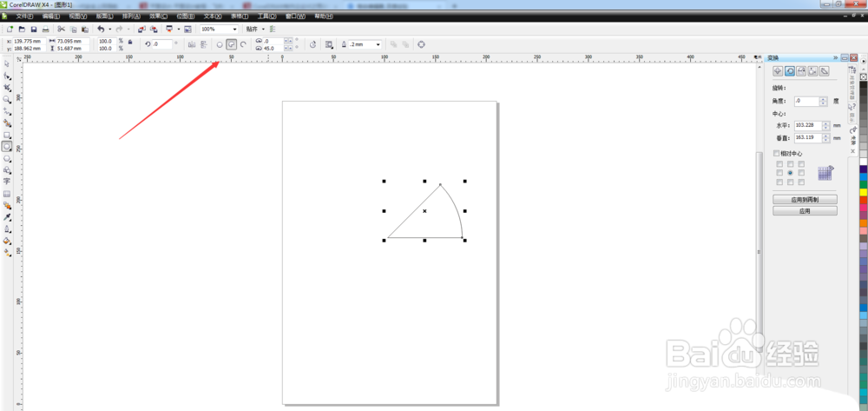
Task: Click the Open folder icon
Action: (x=23, y=29)
